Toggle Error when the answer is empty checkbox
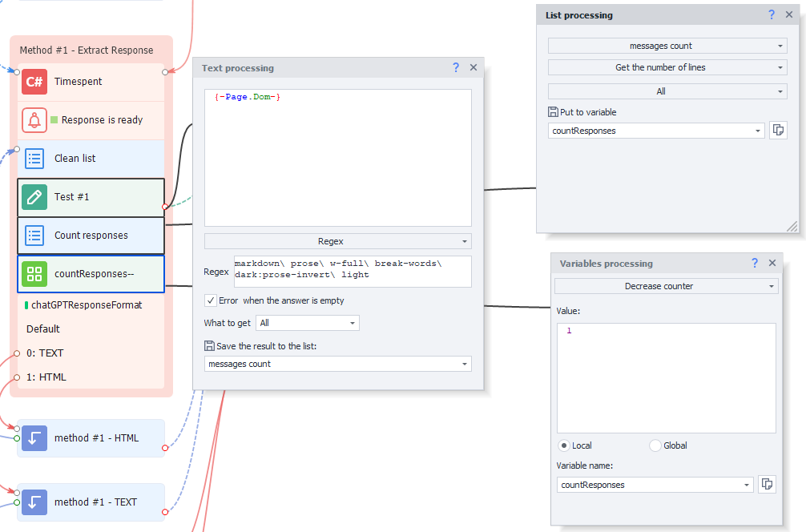Image resolution: width=806 pixels, height=532 pixels. [x=211, y=300]
